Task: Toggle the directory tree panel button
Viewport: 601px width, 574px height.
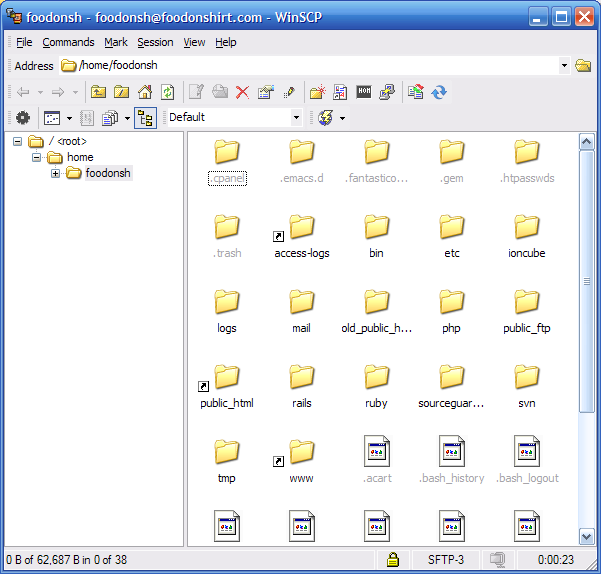Action: pyautogui.click(x=145, y=118)
